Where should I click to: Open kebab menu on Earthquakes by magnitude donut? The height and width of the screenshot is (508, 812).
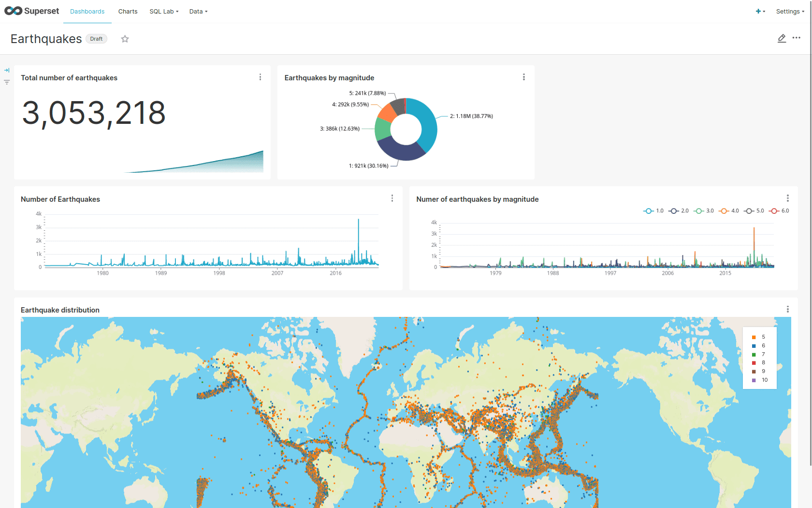click(x=524, y=77)
